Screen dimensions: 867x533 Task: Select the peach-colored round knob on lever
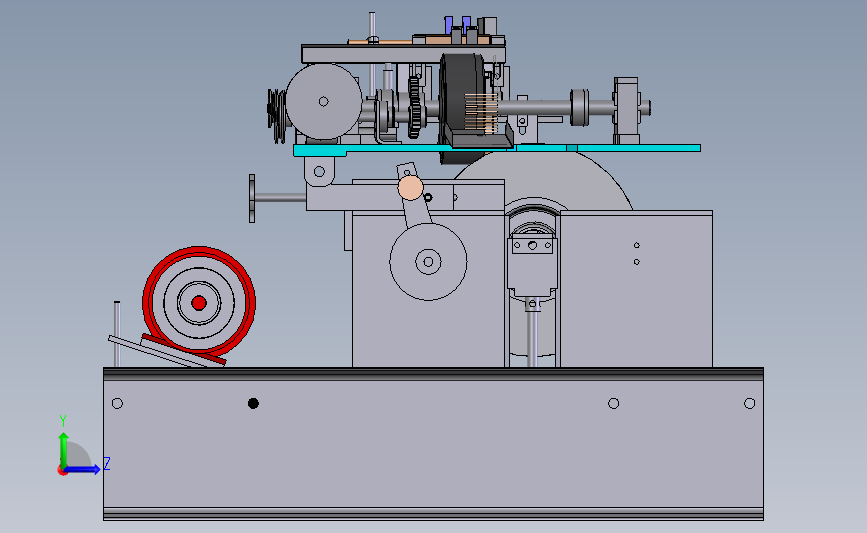click(x=410, y=188)
